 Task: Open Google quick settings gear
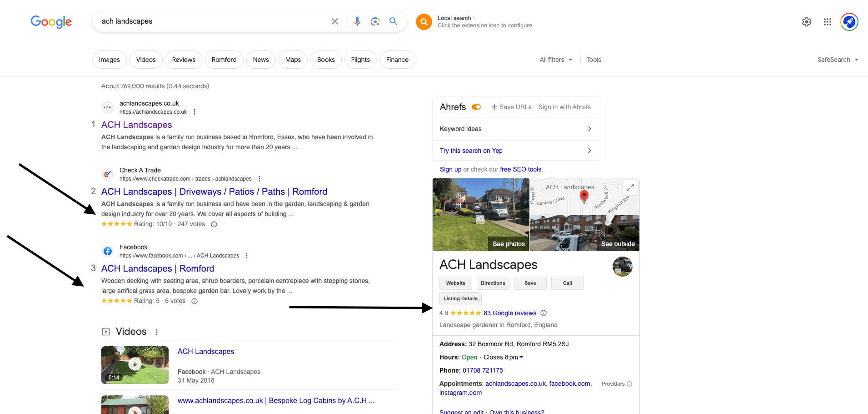tap(807, 22)
